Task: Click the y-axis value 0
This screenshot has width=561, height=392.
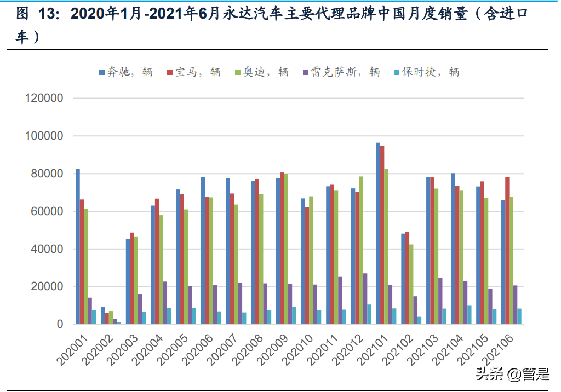Action: pos(60,325)
